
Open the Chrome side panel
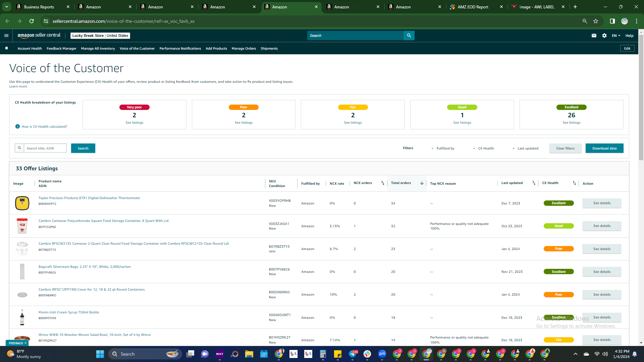(x=612, y=21)
